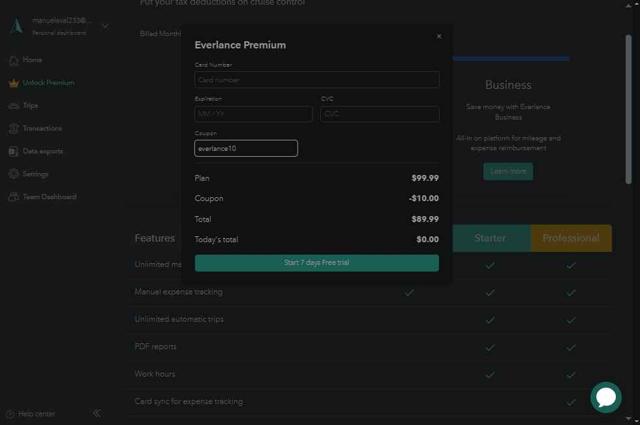
Task: Click the Everlance Premium dialog title
Action: [x=240, y=45]
